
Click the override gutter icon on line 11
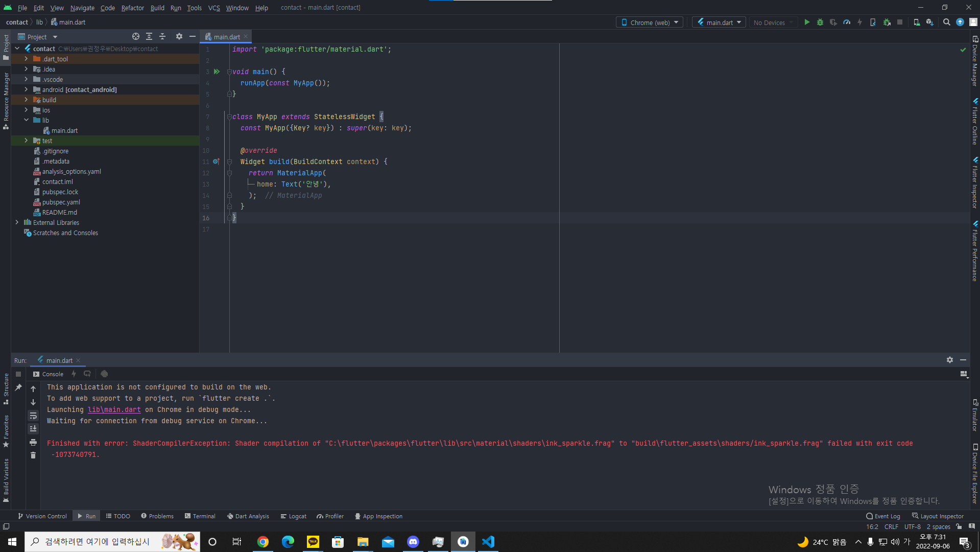[x=217, y=162]
